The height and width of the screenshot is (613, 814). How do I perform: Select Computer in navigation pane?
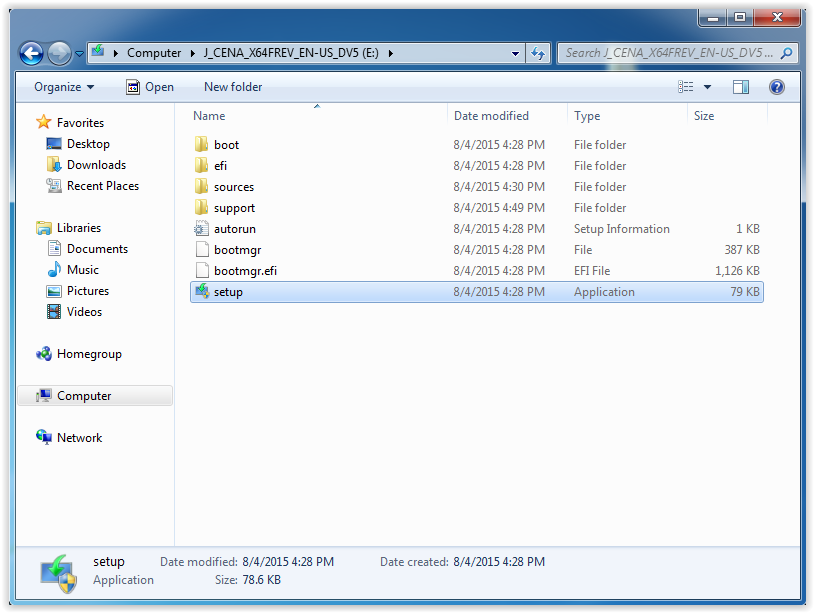click(x=96, y=396)
